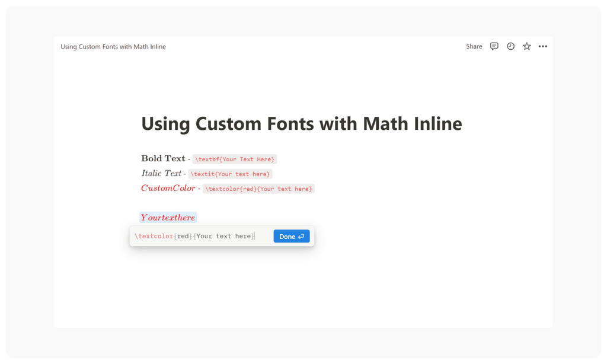This screenshot has height=364, width=607.
Task: Select the \textit{Your text here} code snippet
Action: (x=230, y=174)
